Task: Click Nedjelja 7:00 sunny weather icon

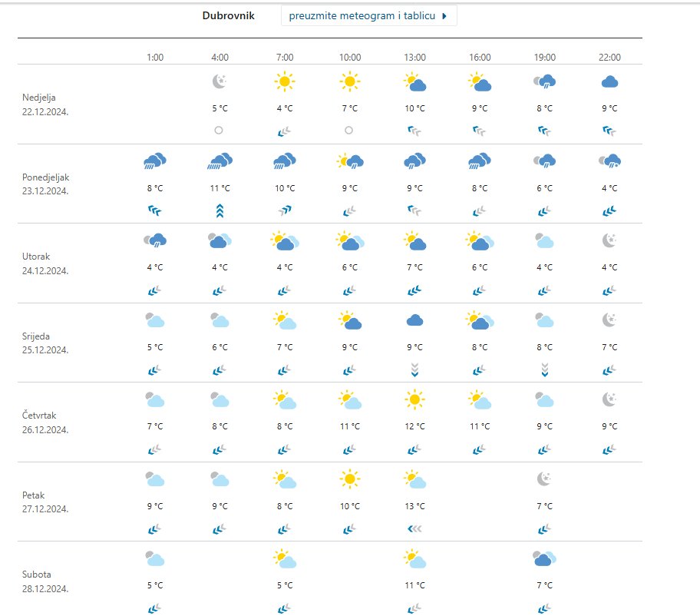Action: [x=285, y=81]
